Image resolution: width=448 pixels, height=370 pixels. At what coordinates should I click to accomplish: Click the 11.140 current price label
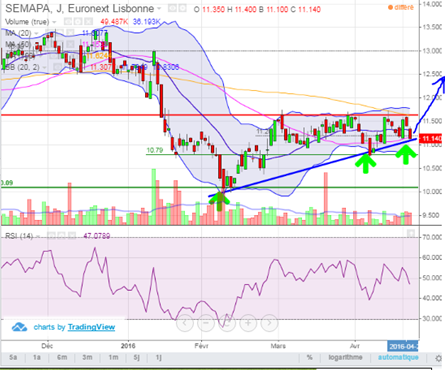[431, 138]
